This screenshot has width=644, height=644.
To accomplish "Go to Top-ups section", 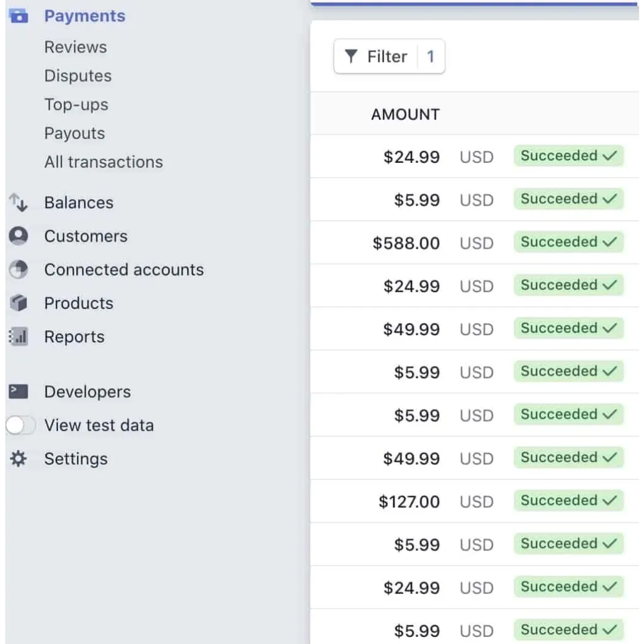I will click(x=76, y=105).
